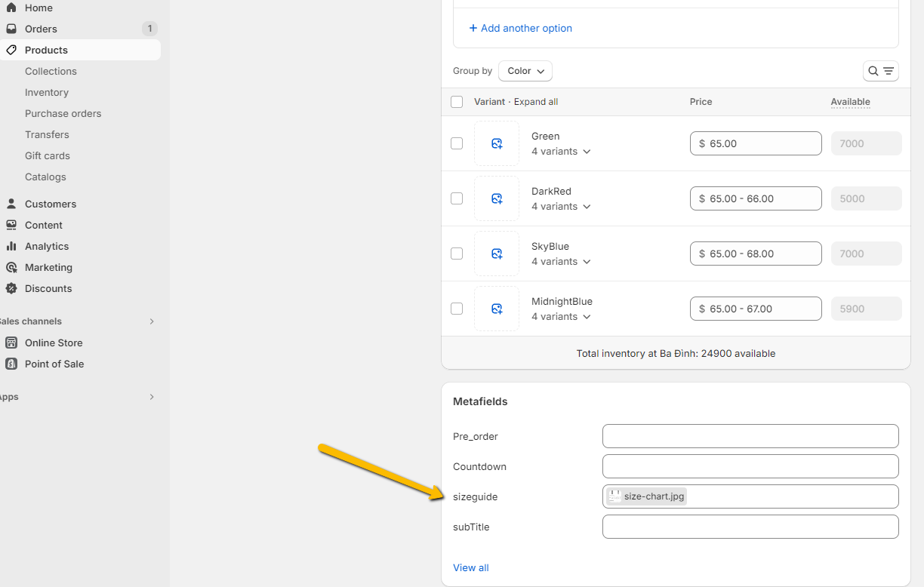Open View all metafields link
Image resolution: width=924 pixels, height=587 pixels.
pos(471,567)
